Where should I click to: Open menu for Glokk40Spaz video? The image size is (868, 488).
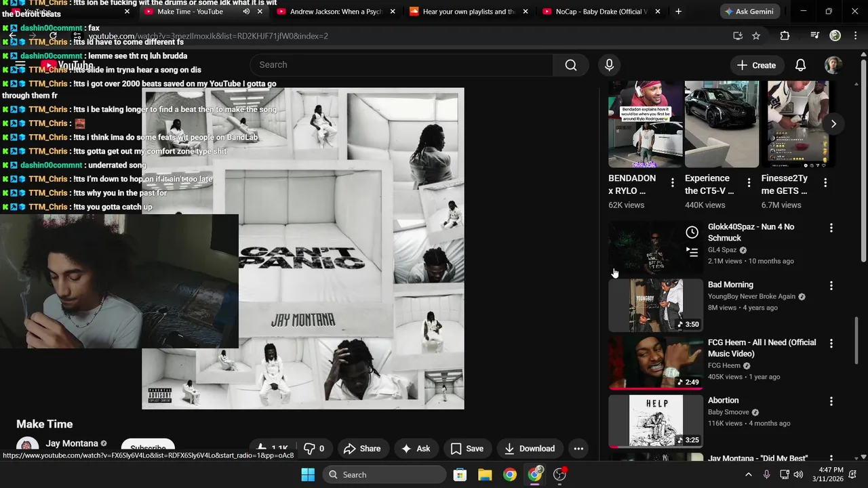pyautogui.click(x=831, y=228)
